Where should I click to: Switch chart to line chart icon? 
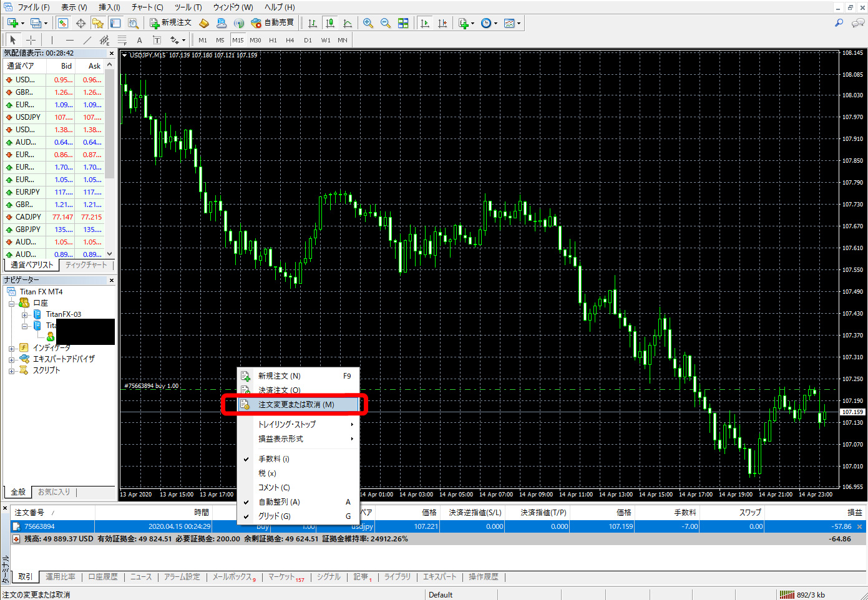(x=348, y=23)
